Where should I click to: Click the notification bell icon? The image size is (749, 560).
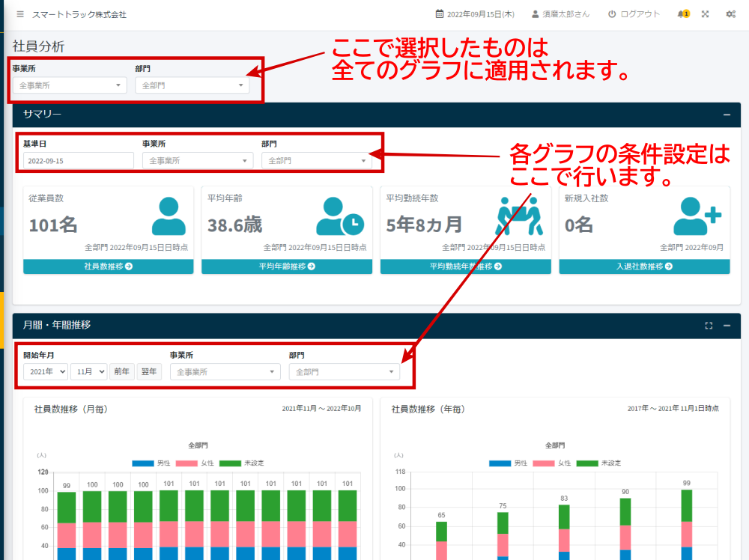(682, 14)
